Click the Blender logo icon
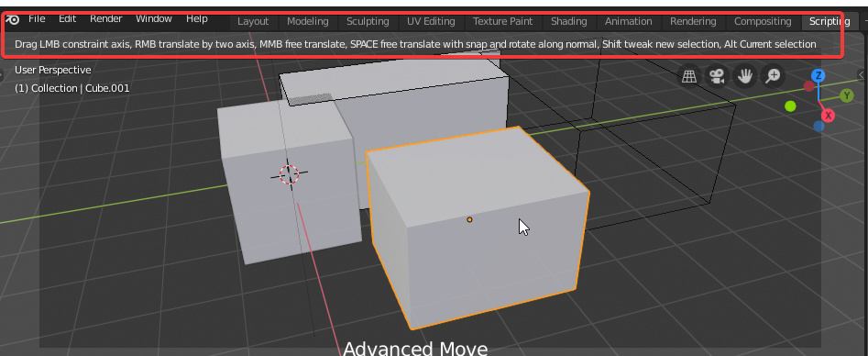 pos(12,19)
